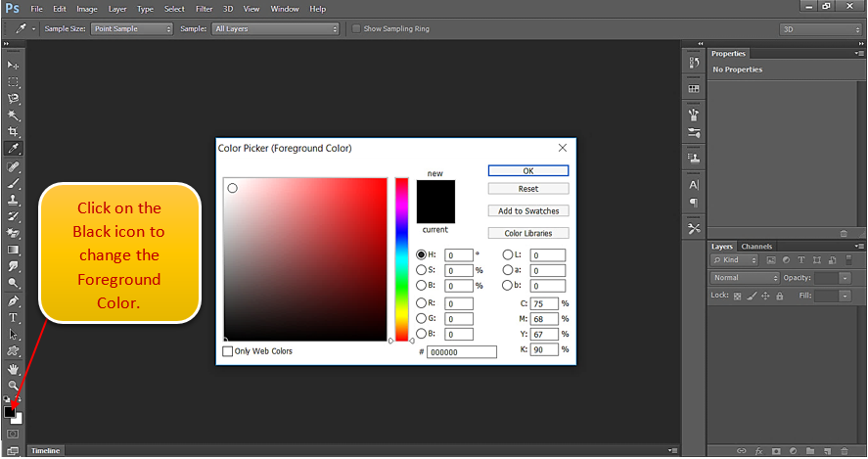The image size is (868, 459).
Task: Click the new group folder icon
Action: point(810,451)
